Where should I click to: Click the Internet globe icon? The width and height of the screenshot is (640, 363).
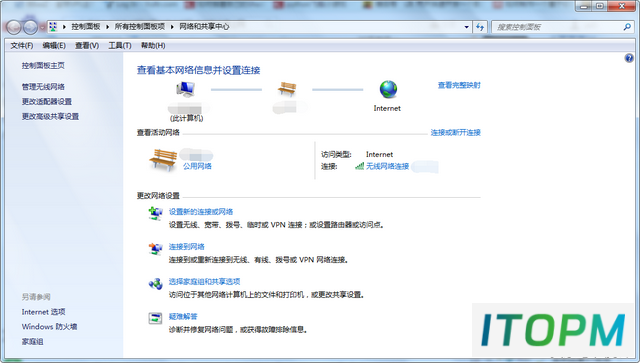pyautogui.click(x=388, y=89)
